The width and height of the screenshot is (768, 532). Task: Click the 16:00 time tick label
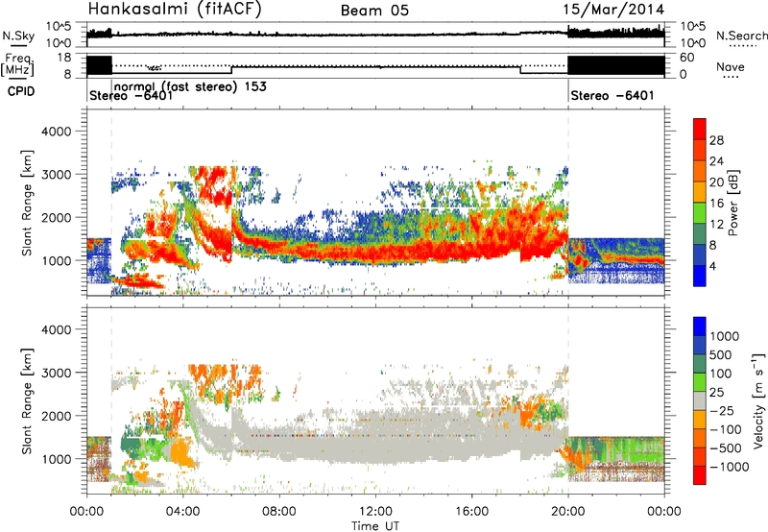coord(471,512)
